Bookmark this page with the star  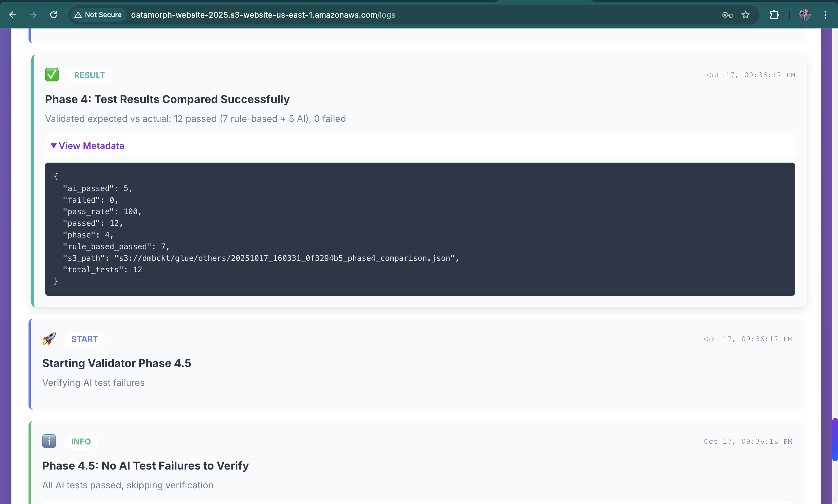coord(746,15)
